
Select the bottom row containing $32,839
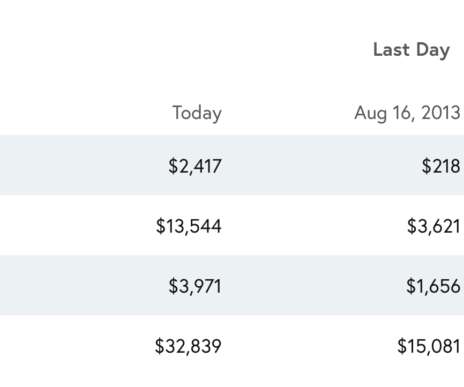coord(232,345)
